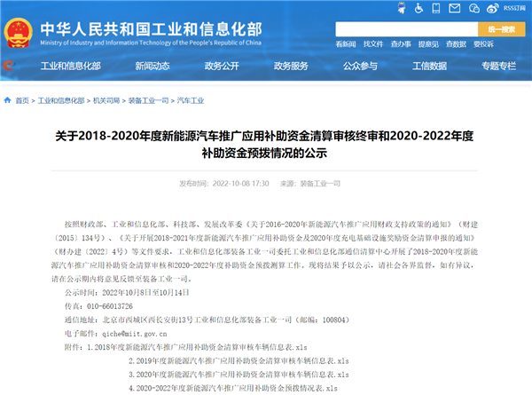This screenshot has width=532, height=395.
Task: Open the 工业和信息化部 navigation menu
Action: [64, 66]
